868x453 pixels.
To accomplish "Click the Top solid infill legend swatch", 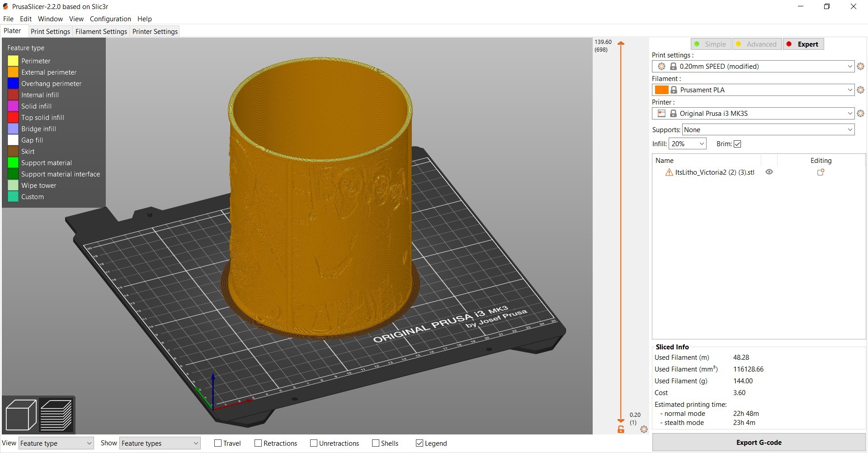I will tap(13, 117).
